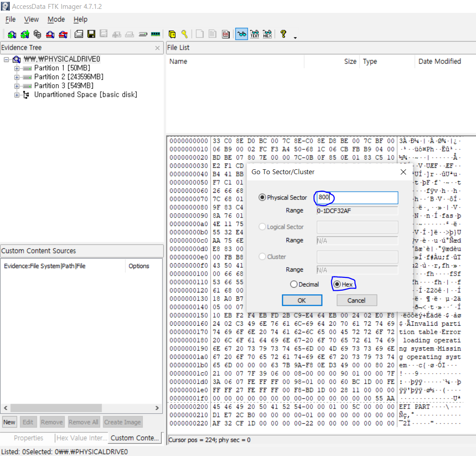
Task: Click the Physical Sector input field
Action: [x=357, y=198]
